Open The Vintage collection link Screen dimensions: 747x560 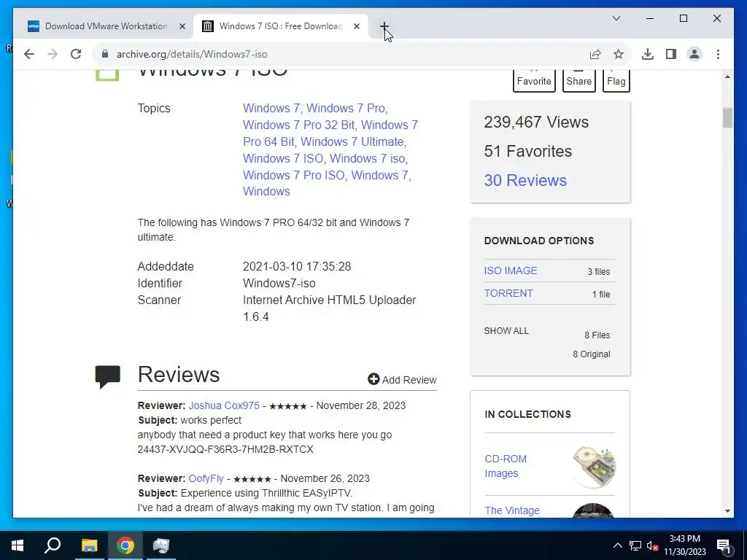coord(512,510)
